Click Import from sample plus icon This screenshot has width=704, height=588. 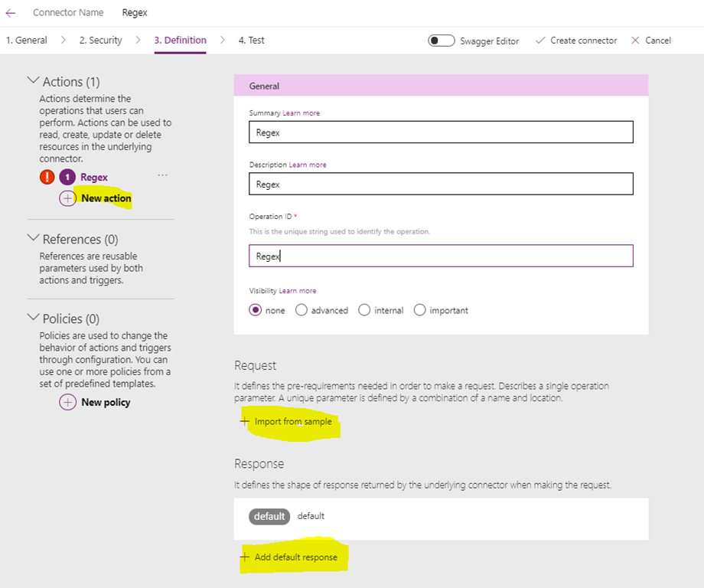click(x=245, y=421)
